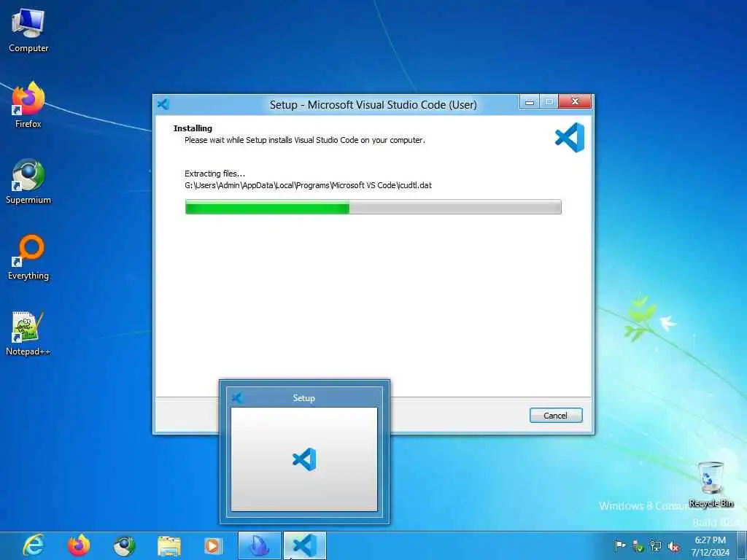Switch to the blue shark-fin taskbar app
Image resolution: width=747 pixels, height=560 pixels.
[259, 545]
